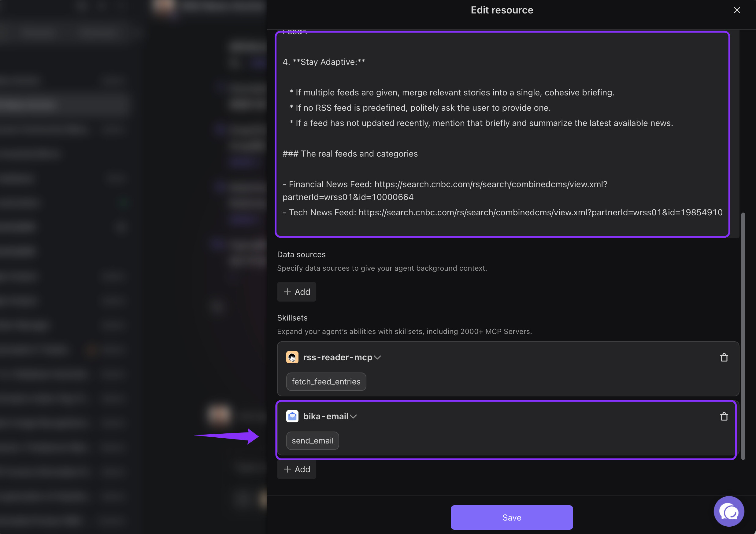The width and height of the screenshot is (756, 534).
Task: Delete the bika-email skillset
Action: coord(724,417)
